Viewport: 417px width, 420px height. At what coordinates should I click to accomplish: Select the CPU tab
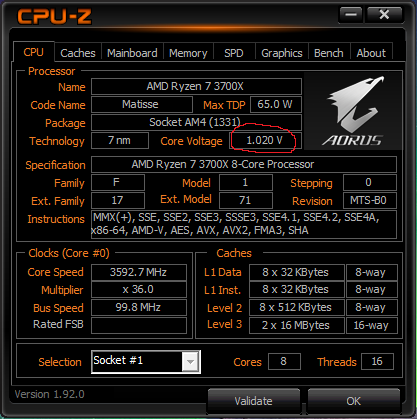(33, 52)
